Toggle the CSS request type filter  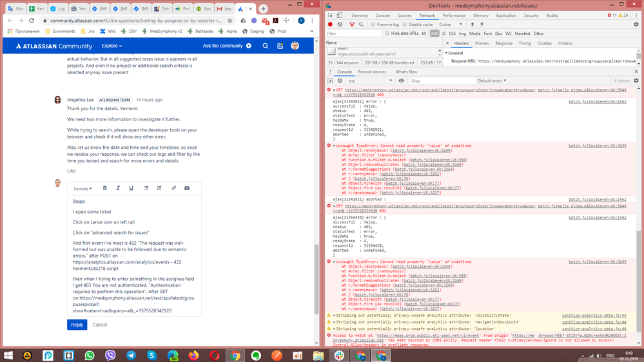[x=452, y=33]
